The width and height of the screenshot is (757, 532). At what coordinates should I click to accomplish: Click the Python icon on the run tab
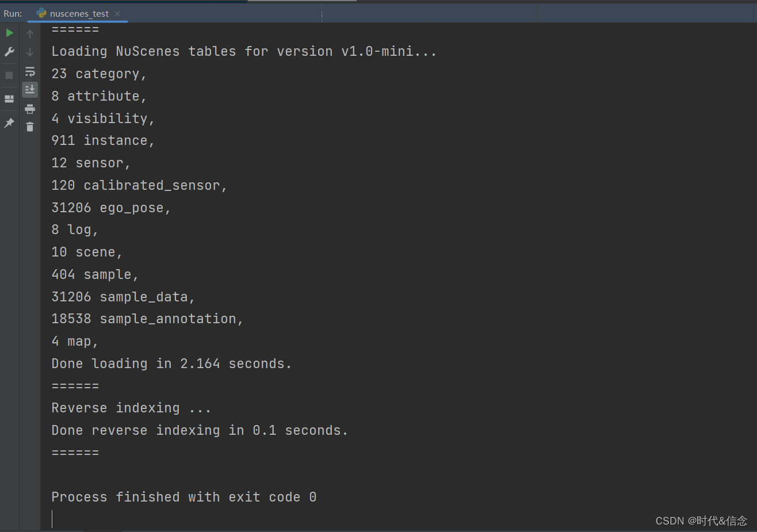[x=41, y=13]
